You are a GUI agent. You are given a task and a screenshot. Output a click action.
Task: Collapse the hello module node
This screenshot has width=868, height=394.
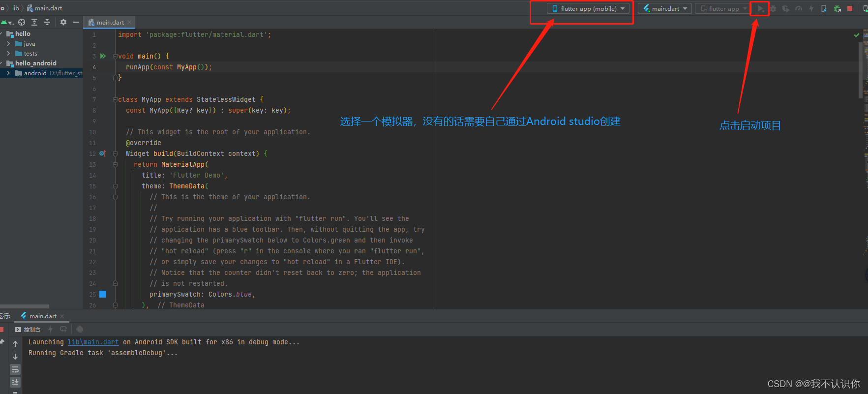click(x=1, y=34)
